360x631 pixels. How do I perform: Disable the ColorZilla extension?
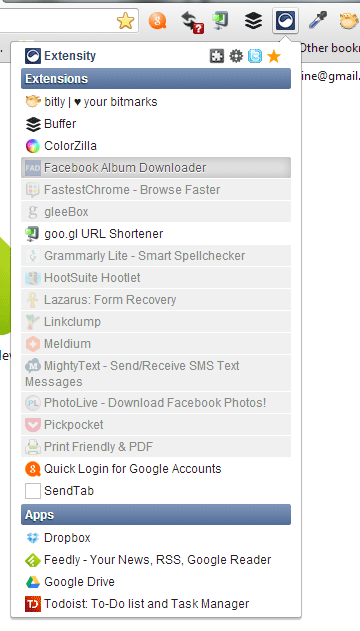coord(156,146)
